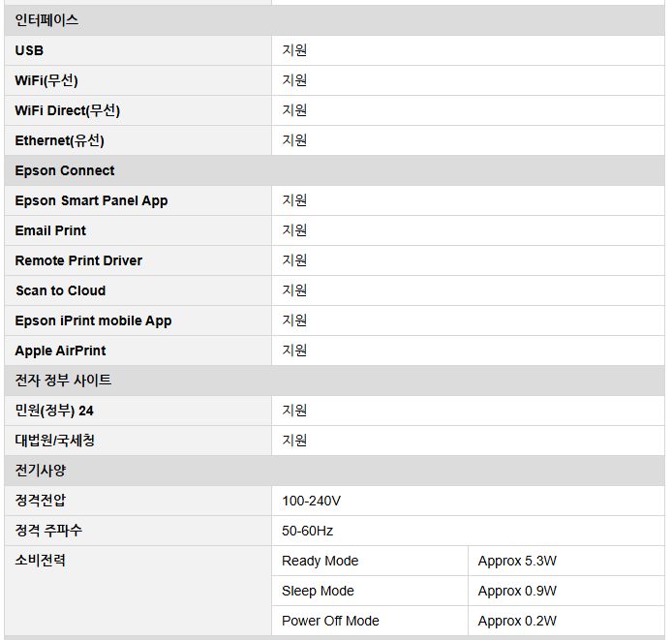The width and height of the screenshot is (672, 640).
Task: Click 지원 value in WiFi Direct row
Action: coord(294,110)
